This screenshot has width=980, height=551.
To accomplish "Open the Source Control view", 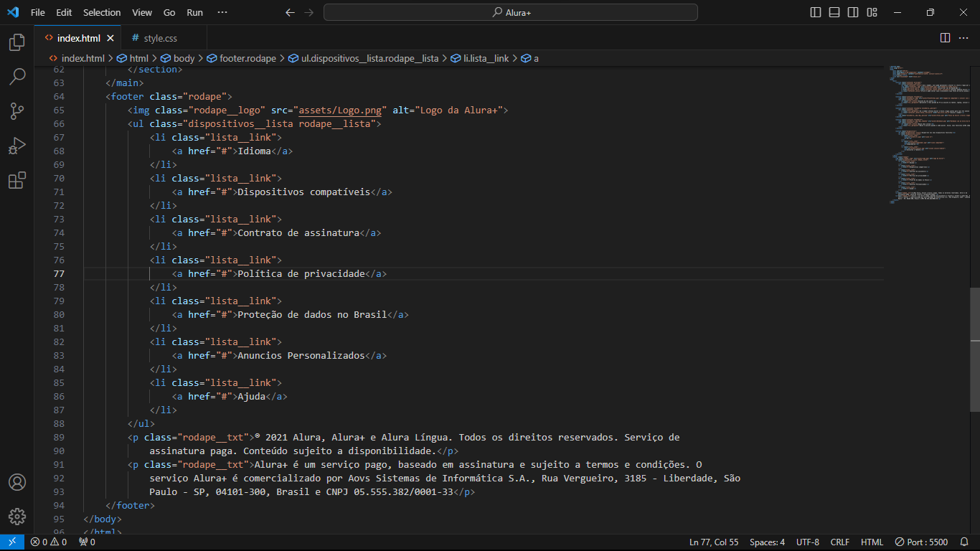I will (x=17, y=111).
